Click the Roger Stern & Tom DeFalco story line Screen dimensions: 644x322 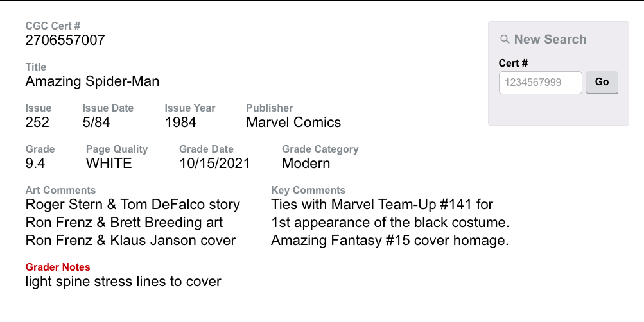click(x=132, y=205)
